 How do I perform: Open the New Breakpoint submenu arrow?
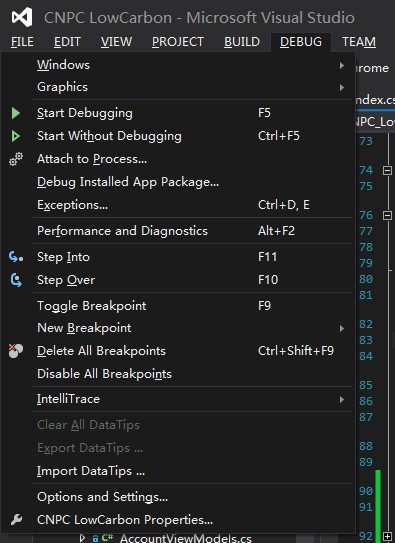pos(342,328)
